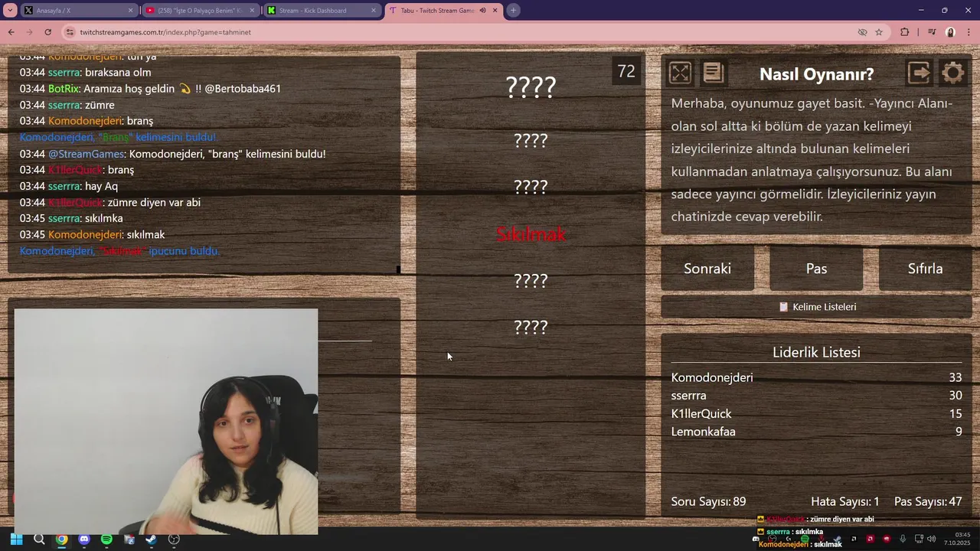Screen dimensions: 980x551
Task: Go back with the browser back arrow
Action: tap(11, 32)
